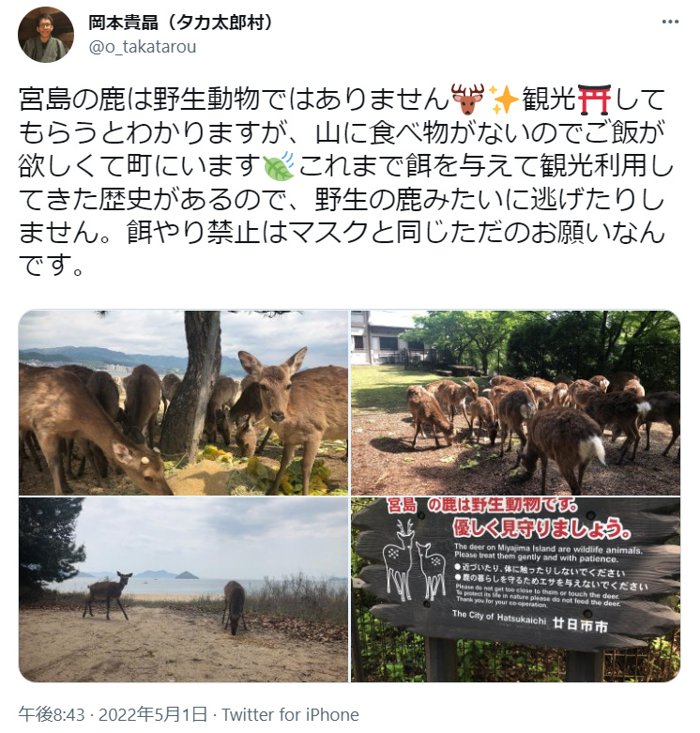Open the Miyajima deer warning sign photo
This screenshot has height=733, width=700.
pyautogui.click(x=515, y=589)
